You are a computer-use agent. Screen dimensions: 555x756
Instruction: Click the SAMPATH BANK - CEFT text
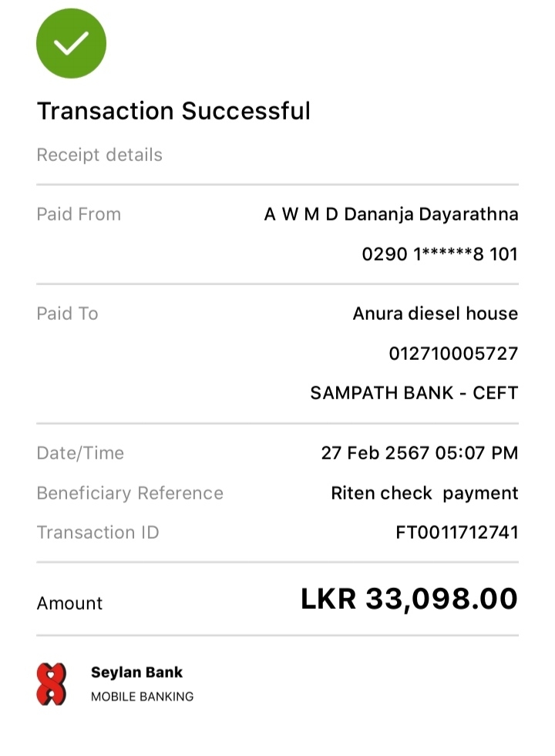click(414, 393)
